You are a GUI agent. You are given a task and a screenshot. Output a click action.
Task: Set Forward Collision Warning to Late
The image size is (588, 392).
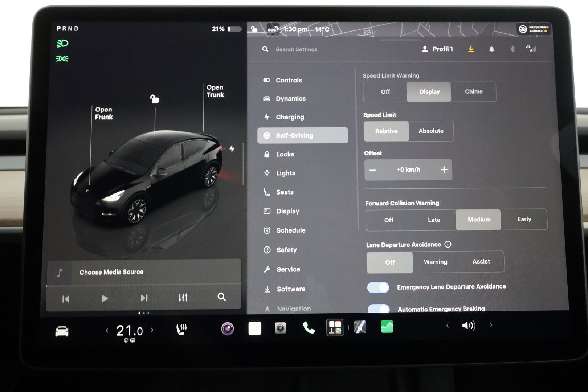pyautogui.click(x=434, y=220)
